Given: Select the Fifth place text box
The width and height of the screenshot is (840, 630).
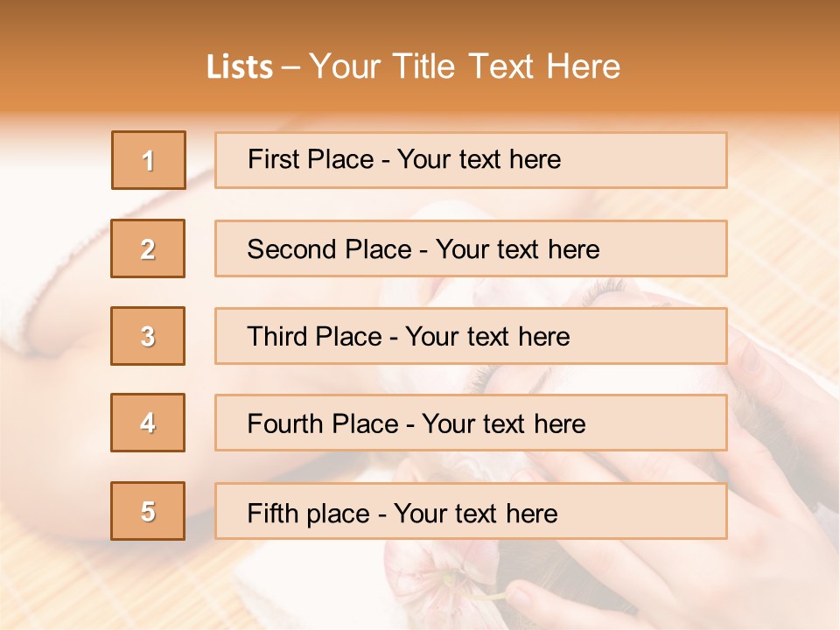Looking at the screenshot, I should (471, 511).
